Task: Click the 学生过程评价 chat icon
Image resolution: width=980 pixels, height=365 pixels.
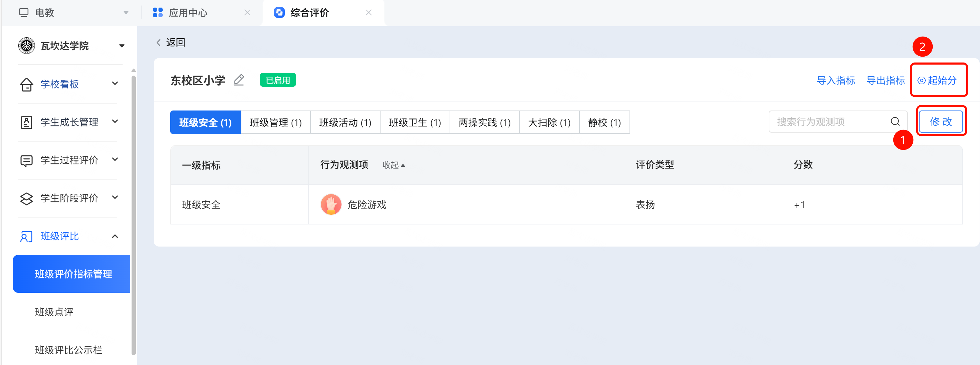Action: coord(26,161)
